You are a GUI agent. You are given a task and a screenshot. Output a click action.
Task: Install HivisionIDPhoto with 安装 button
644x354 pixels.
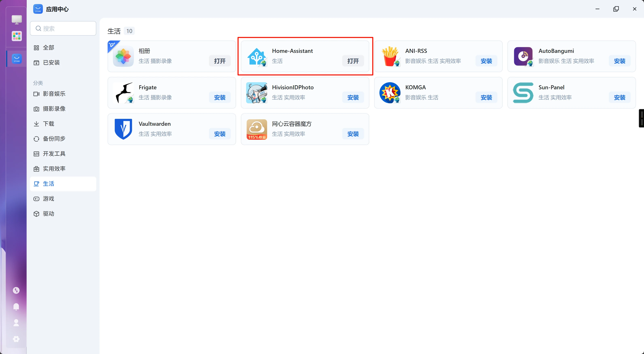point(353,97)
